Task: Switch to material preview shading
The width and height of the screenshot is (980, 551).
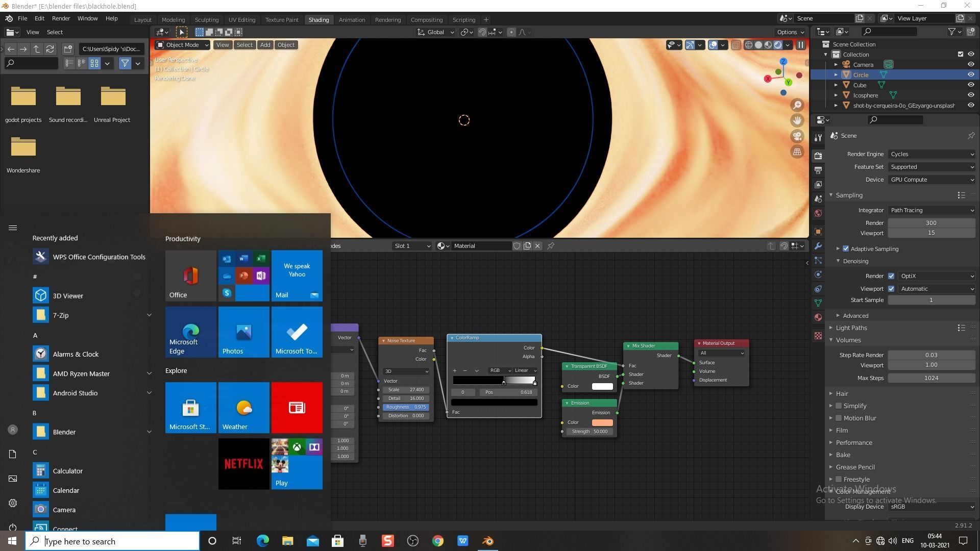Action: [x=768, y=45]
